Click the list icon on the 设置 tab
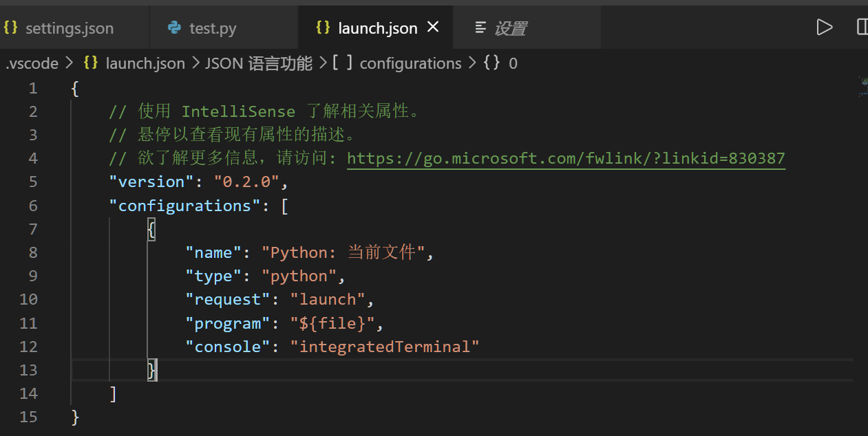The height and width of the screenshot is (436, 868). coord(481,28)
